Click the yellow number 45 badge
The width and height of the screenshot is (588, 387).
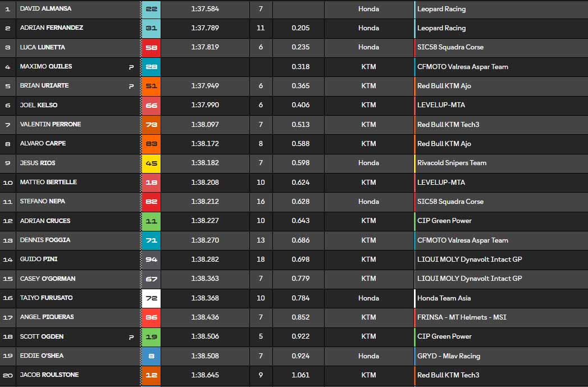[x=151, y=163]
